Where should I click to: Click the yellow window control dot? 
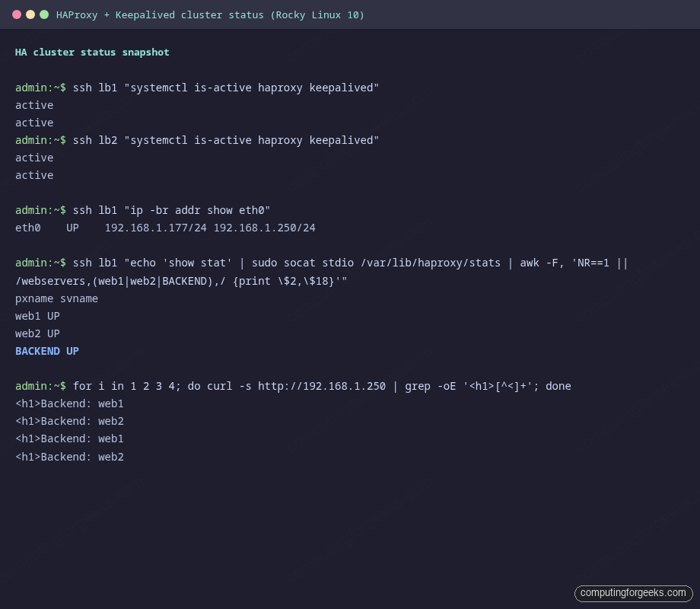click(30, 14)
